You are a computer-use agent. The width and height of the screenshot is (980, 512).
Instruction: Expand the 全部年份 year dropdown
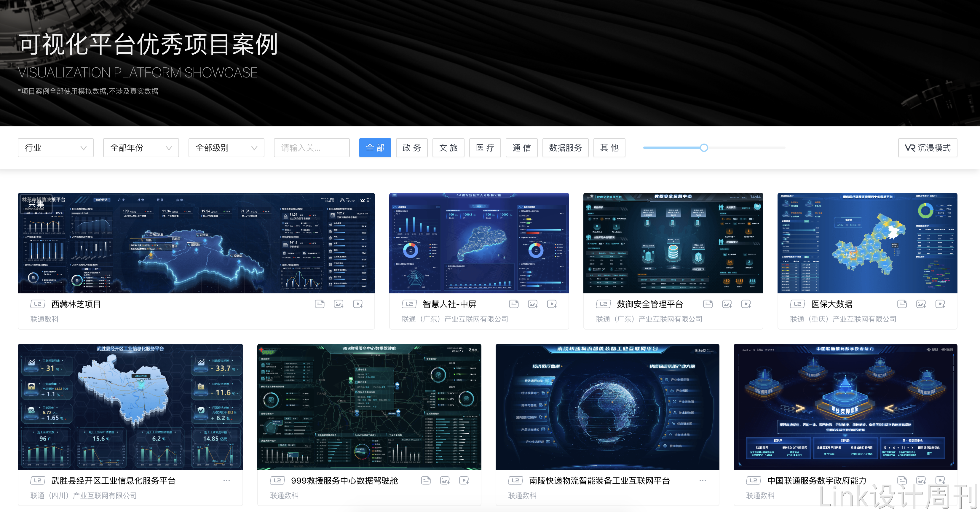click(x=141, y=148)
